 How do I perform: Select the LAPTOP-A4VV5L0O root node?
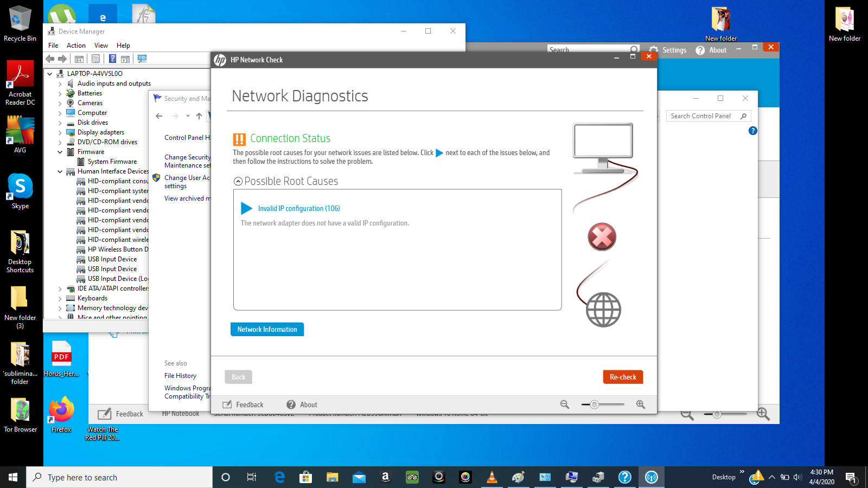tap(94, 74)
